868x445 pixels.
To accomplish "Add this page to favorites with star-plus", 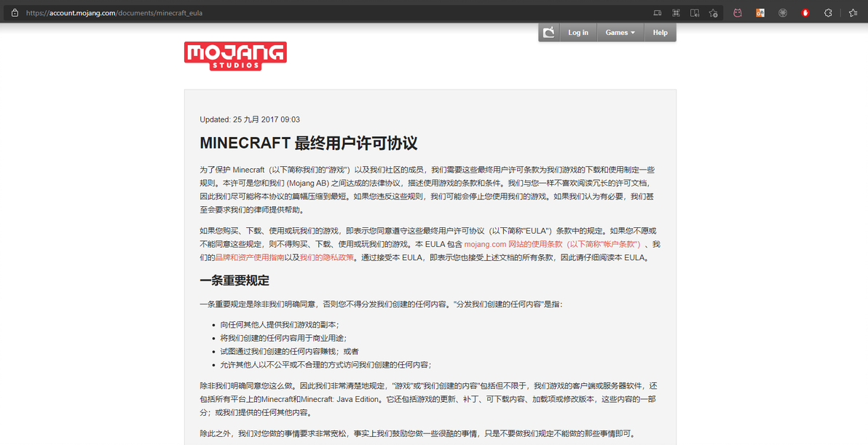I will [713, 12].
